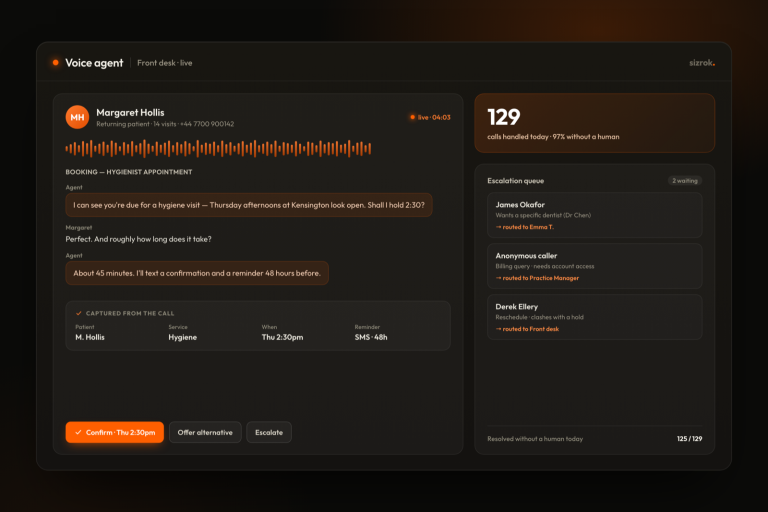Image resolution: width=768 pixels, height=512 pixels.
Task: Click 'Billing query · needs account access' text
Action: point(545,266)
